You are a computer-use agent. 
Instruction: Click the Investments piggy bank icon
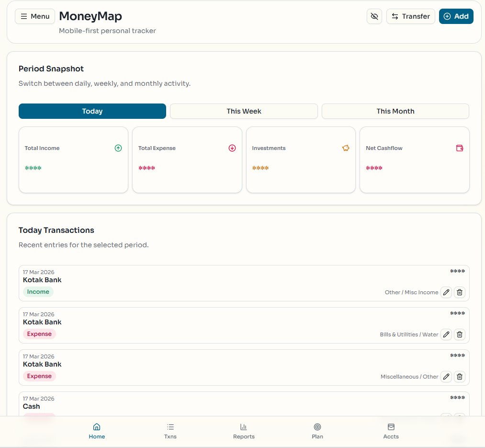pyautogui.click(x=346, y=148)
